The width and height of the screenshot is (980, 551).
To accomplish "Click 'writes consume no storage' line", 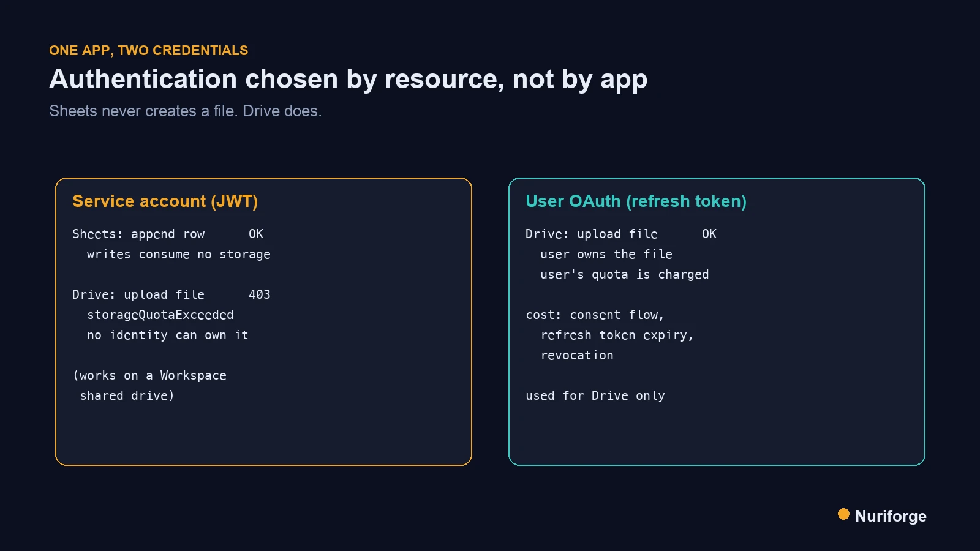I will tap(178, 254).
